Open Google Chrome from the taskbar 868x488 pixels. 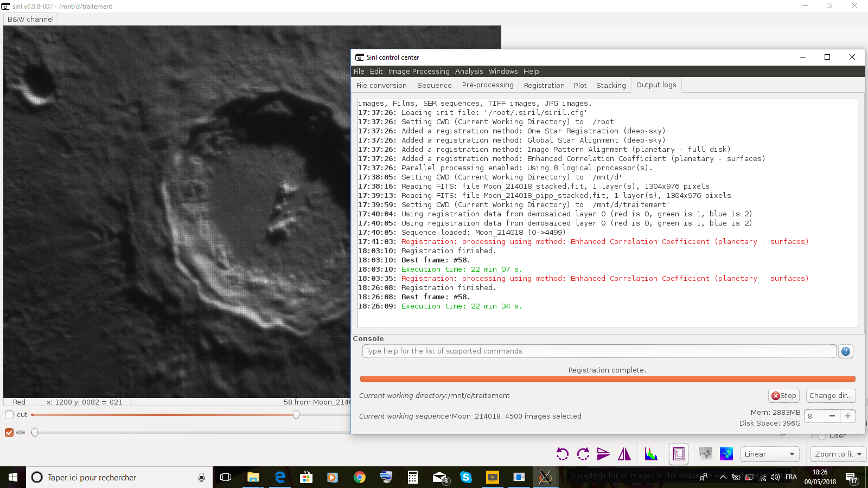(x=359, y=477)
